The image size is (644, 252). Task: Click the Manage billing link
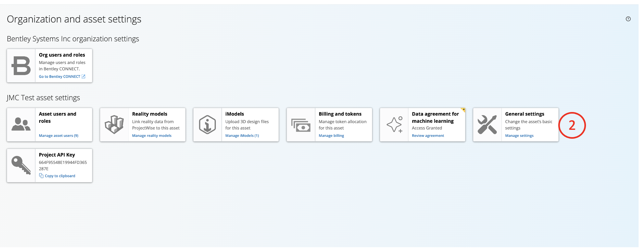331,136
